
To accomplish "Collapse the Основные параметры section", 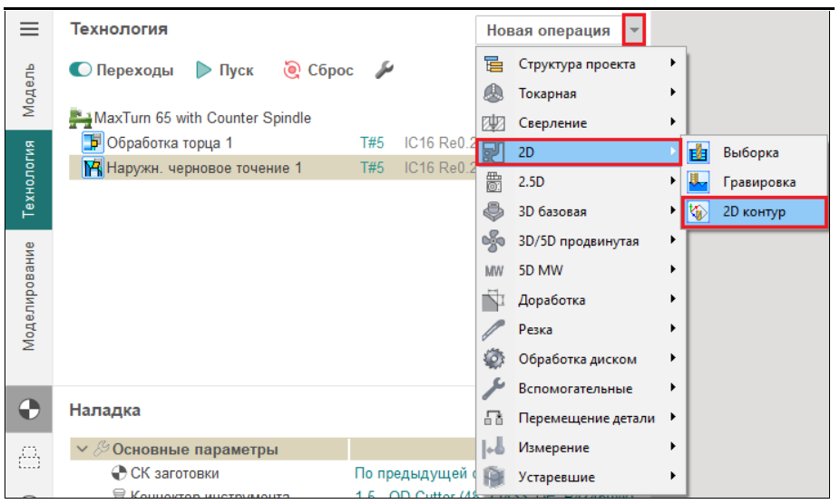I will click(x=83, y=450).
